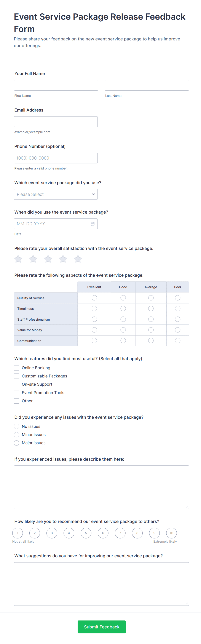Click the Email Address input field
The width and height of the screenshot is (201, 644).
pos(56,121)
